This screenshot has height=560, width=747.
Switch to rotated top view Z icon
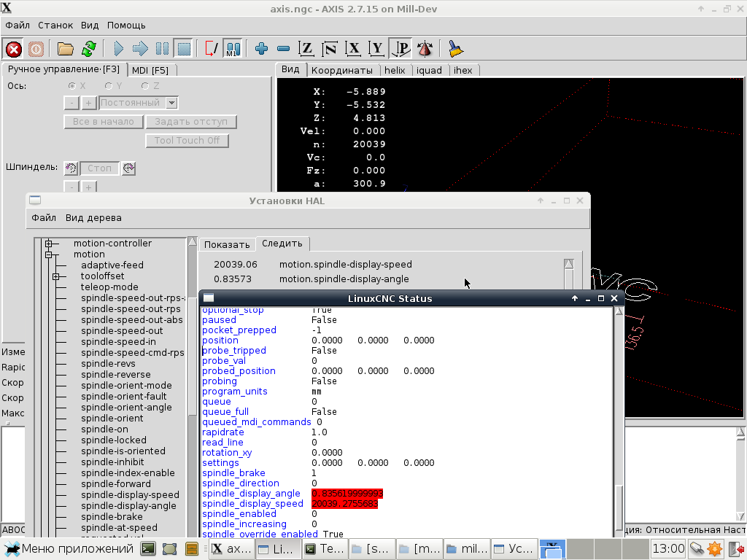[x=330, y=49]
